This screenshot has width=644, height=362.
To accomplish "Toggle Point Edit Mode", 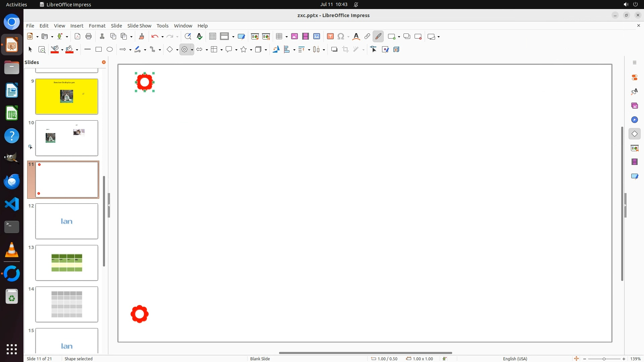I will click(x=374, y=50).
